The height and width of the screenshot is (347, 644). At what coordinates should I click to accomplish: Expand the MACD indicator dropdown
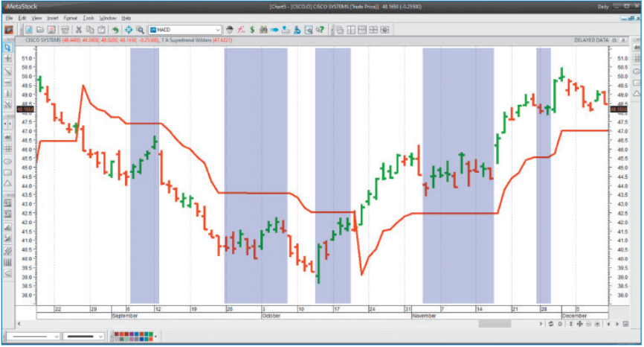tap(218, 30)
